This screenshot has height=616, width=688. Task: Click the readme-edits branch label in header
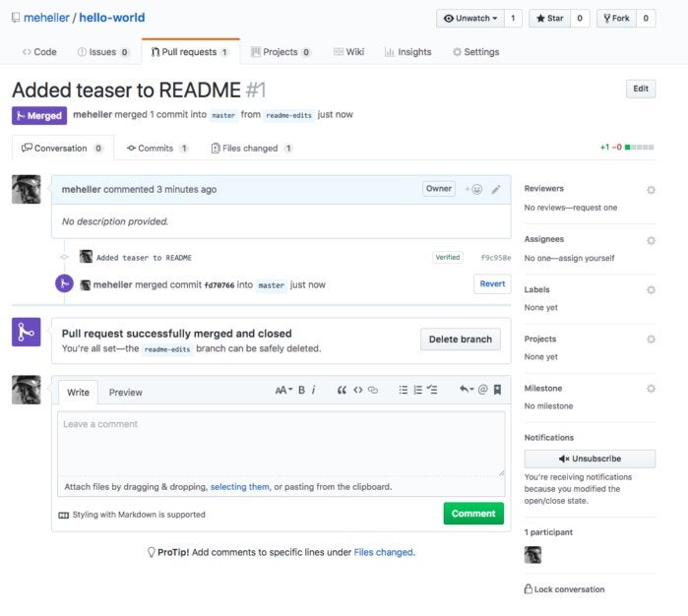tap(288, 115)
